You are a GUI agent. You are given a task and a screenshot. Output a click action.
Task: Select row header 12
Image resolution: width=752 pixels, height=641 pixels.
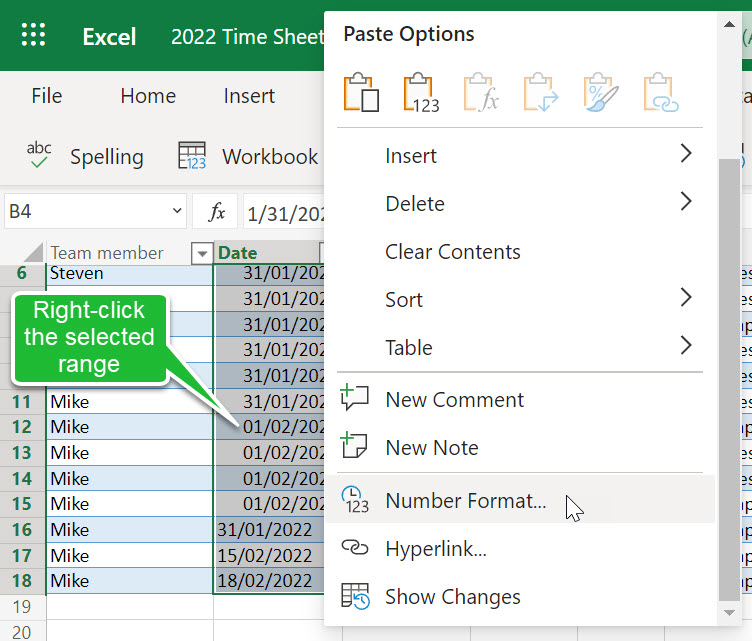click(x=22, y=427)
